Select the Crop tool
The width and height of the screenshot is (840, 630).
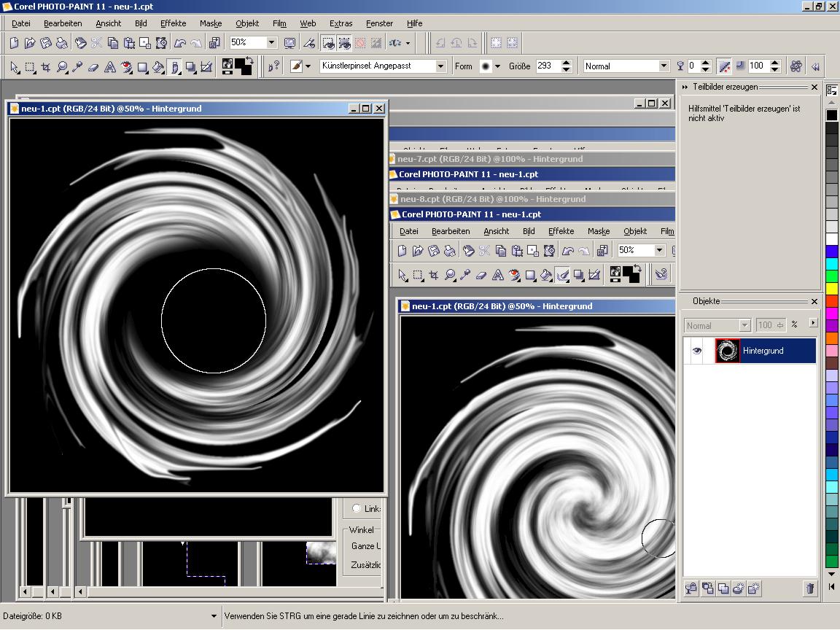pos(46,67)
